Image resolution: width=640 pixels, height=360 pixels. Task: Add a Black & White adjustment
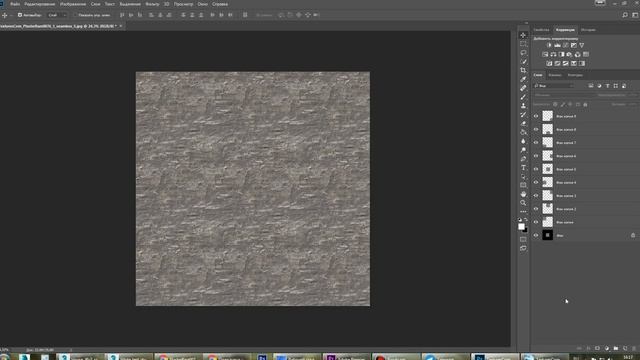[x=561, y=54]
